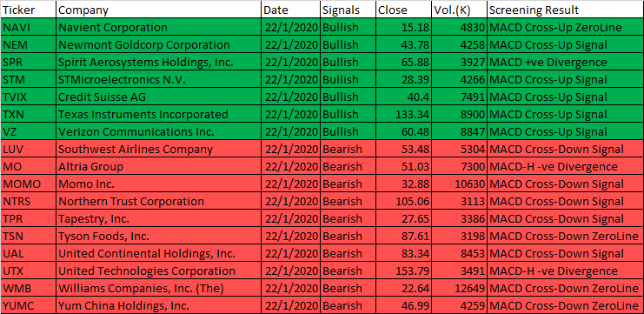Select the Ticker column header

coord(29,10)
